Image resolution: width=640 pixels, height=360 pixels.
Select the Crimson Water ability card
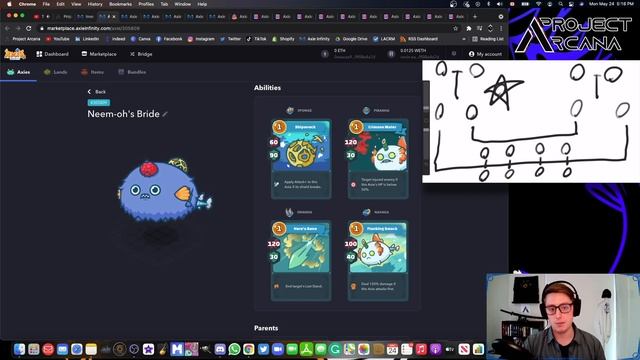[x=378, y=159]
